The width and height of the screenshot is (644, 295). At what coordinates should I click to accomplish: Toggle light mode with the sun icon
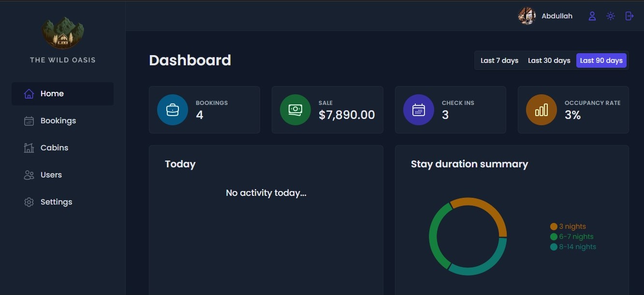(x=611, y=16)
